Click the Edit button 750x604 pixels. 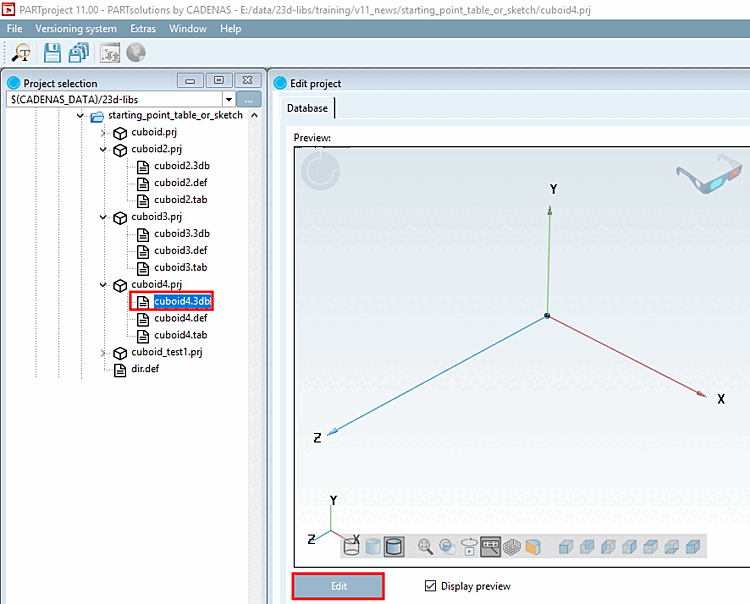click(x=338, y=586)
